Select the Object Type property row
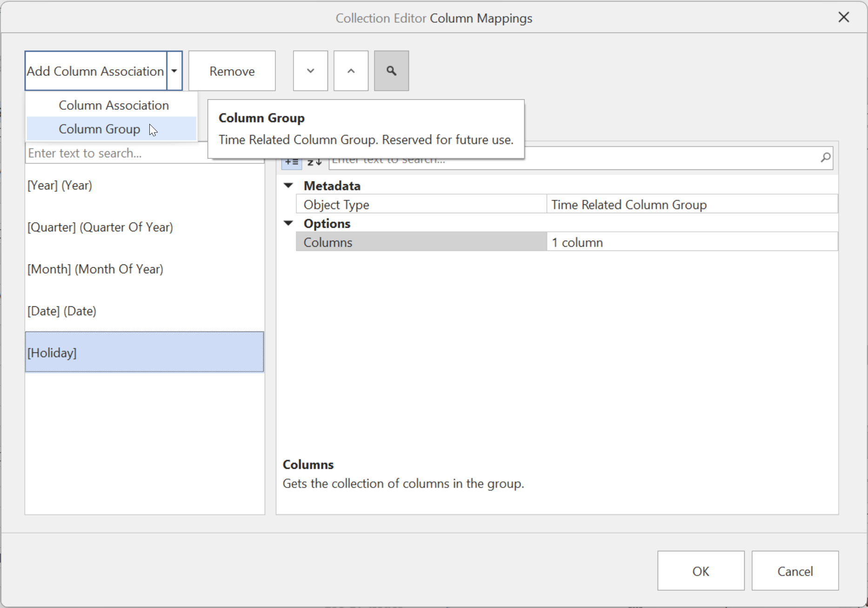Viewport: 868px width, 608px height. [x=421, y=204]
